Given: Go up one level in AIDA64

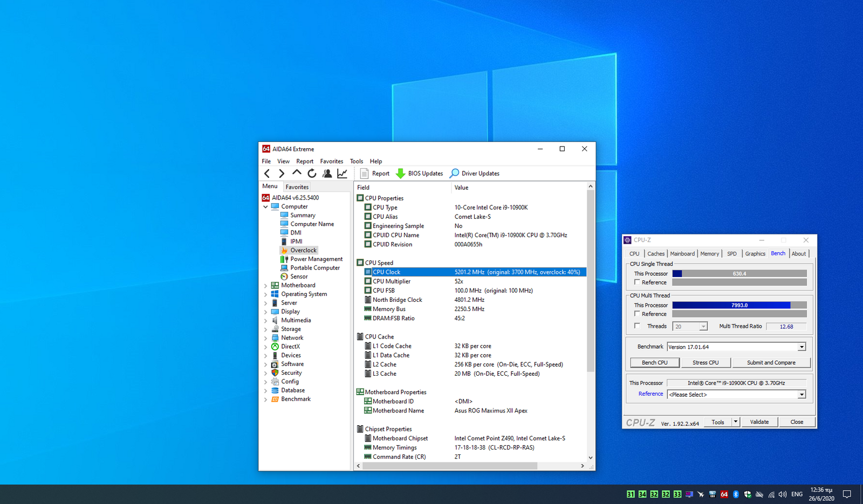Looking at the screenshot, I should click(x=297, y=173).
